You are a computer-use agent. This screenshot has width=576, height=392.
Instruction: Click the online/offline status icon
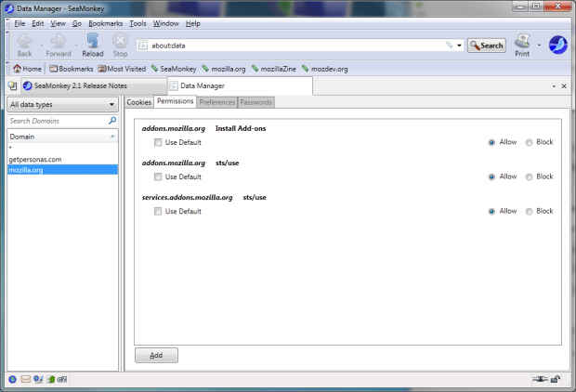pyautogui.click(x=540, y=379)
